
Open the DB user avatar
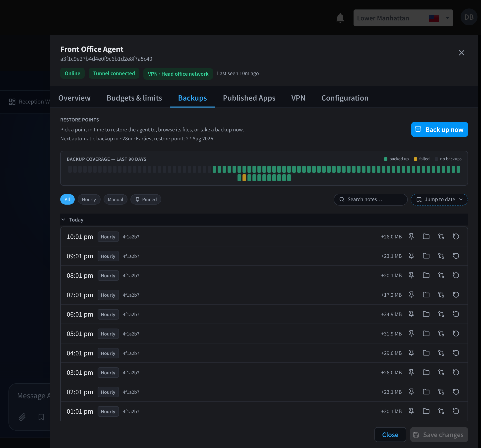coord(469,17)
